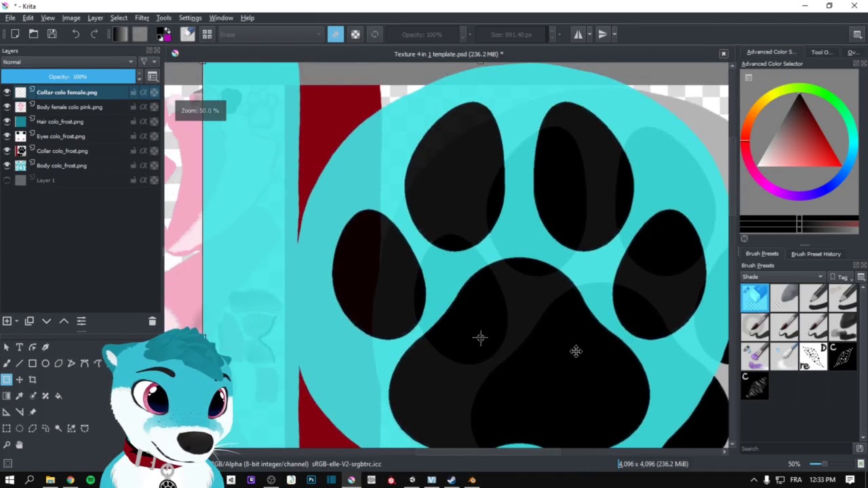
Task: Select the Ellipse shape tool
Action: (x=45, y=364)
